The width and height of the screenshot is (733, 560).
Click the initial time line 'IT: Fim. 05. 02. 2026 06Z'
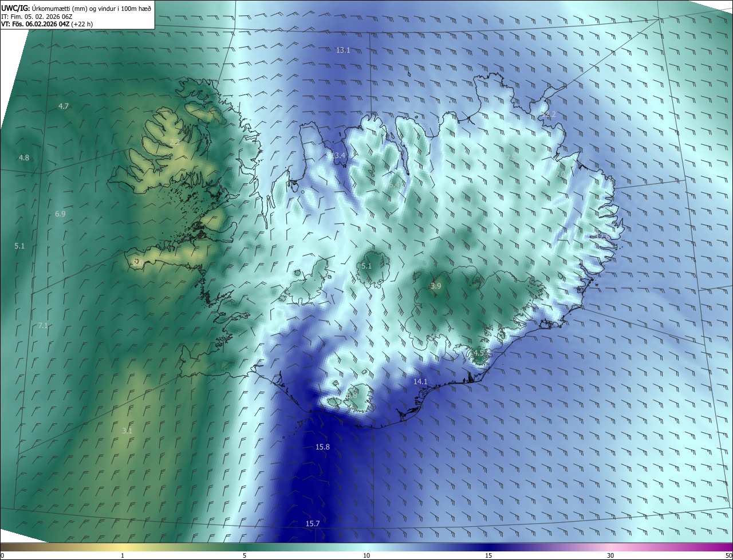coord(36,16)
